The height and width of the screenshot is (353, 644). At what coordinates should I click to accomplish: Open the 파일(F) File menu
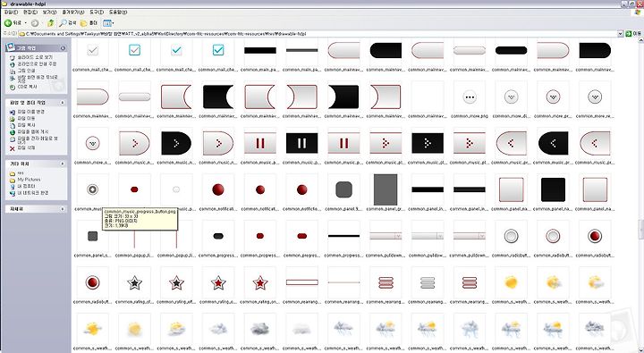click(11, 12)
